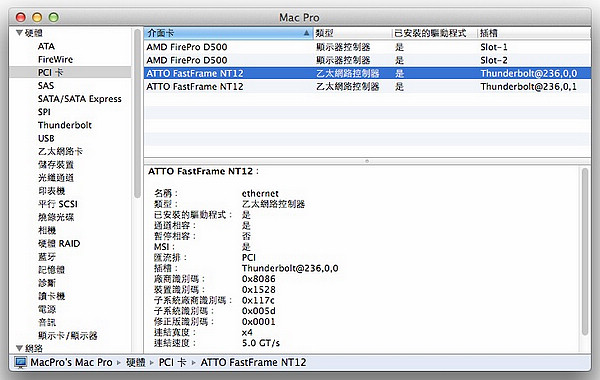600x380 pixels.
Task: Click the Thunderbolt@236,0,0 slot detail value
Action: [290, 268]
